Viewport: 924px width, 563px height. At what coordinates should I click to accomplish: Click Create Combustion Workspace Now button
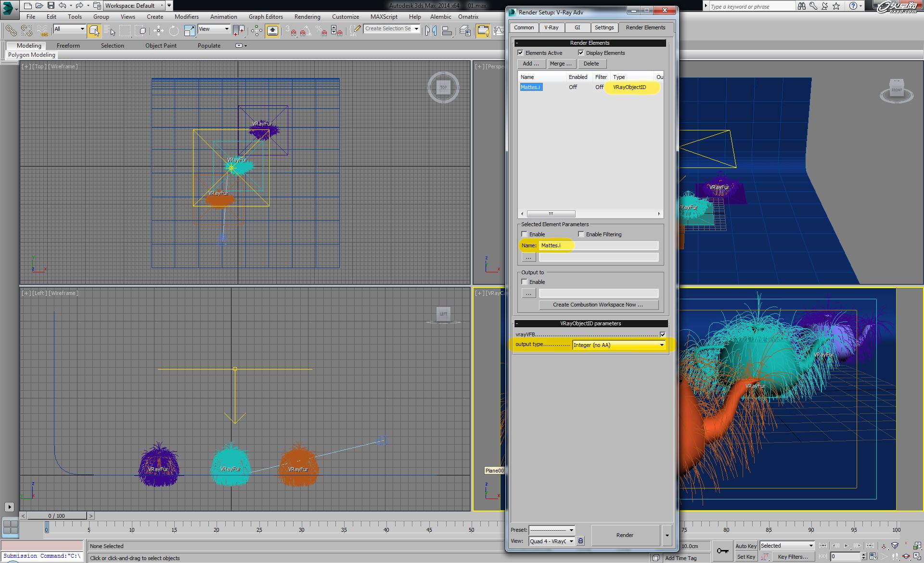[598, 305]
